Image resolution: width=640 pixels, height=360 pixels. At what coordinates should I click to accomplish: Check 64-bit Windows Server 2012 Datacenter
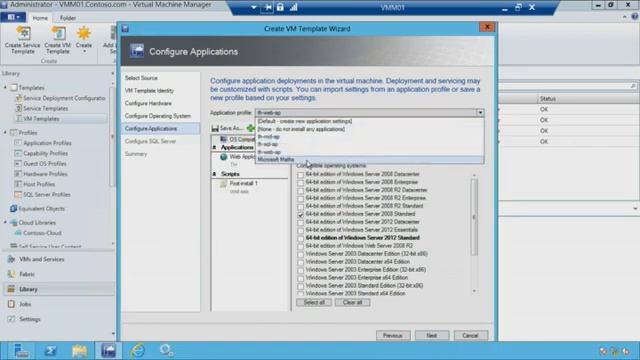click(301, 222)
